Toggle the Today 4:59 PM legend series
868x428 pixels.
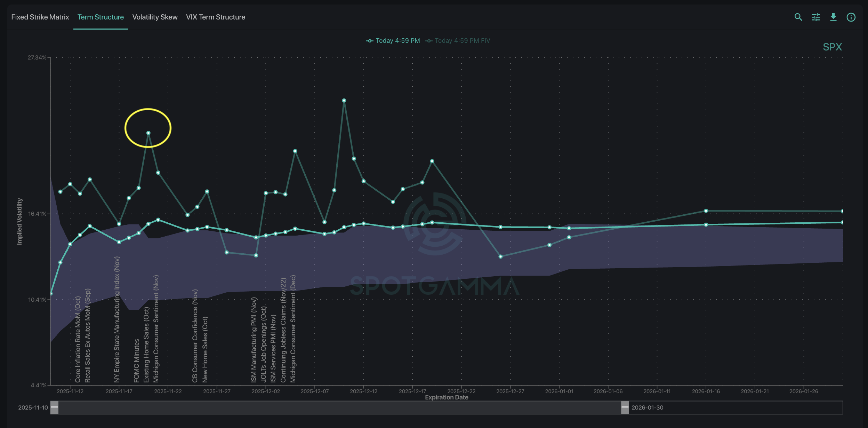(x=393, y=41)
